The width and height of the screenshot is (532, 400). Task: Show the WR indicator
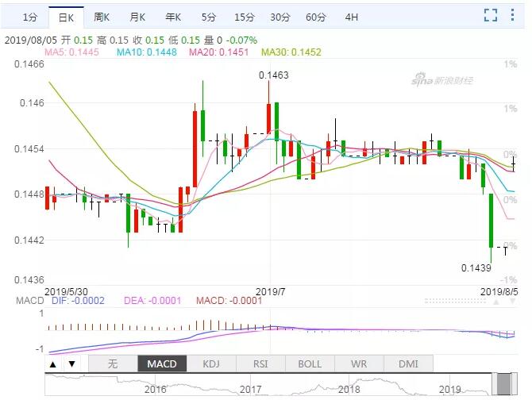[359, 363]
